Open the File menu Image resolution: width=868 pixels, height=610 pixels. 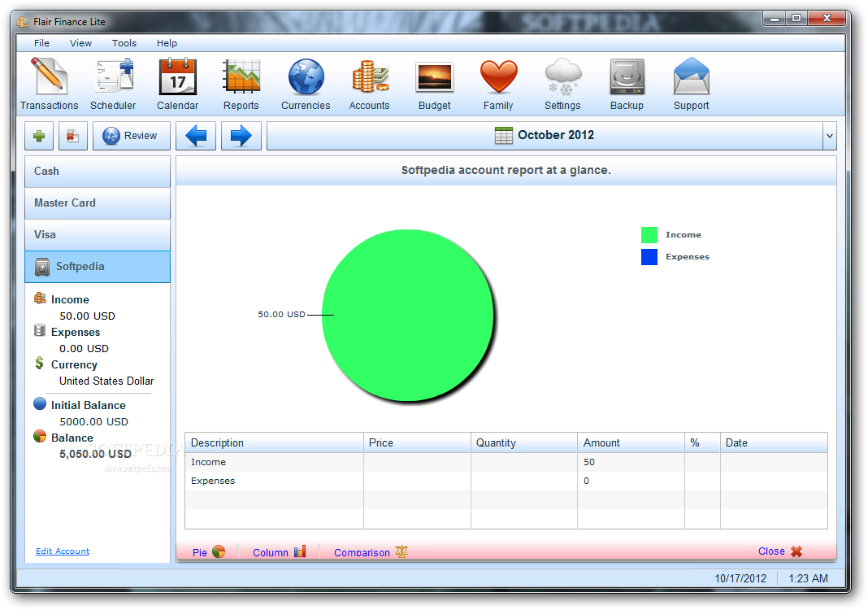(41, 43)
